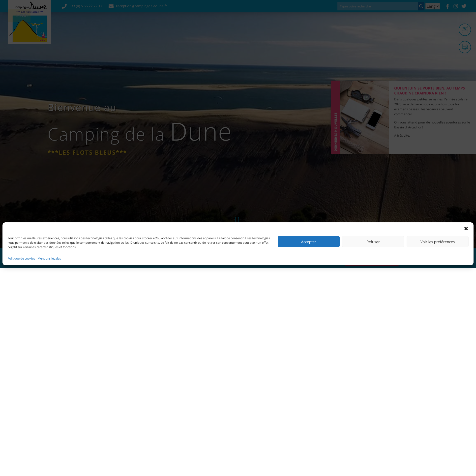The height and width of the screenshot is (476, 476).
Task: Click the search magnifier button
Action: [x=421, y=6]
